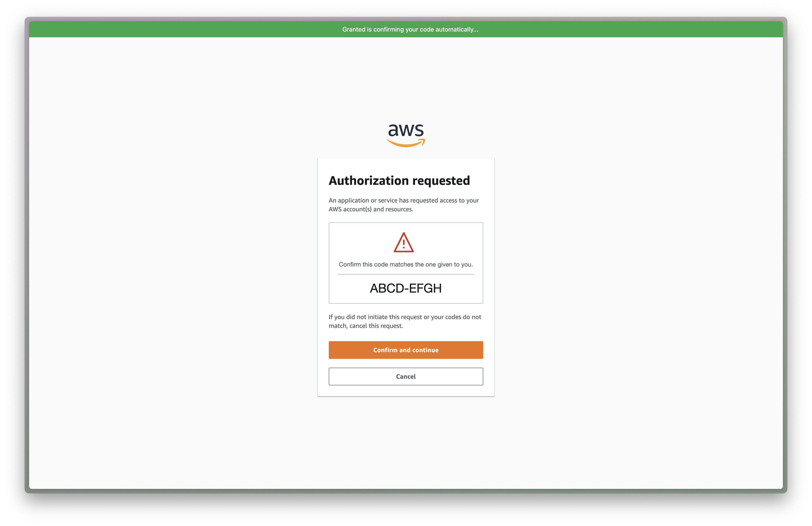Cancel the authorization request

[406, 377]
